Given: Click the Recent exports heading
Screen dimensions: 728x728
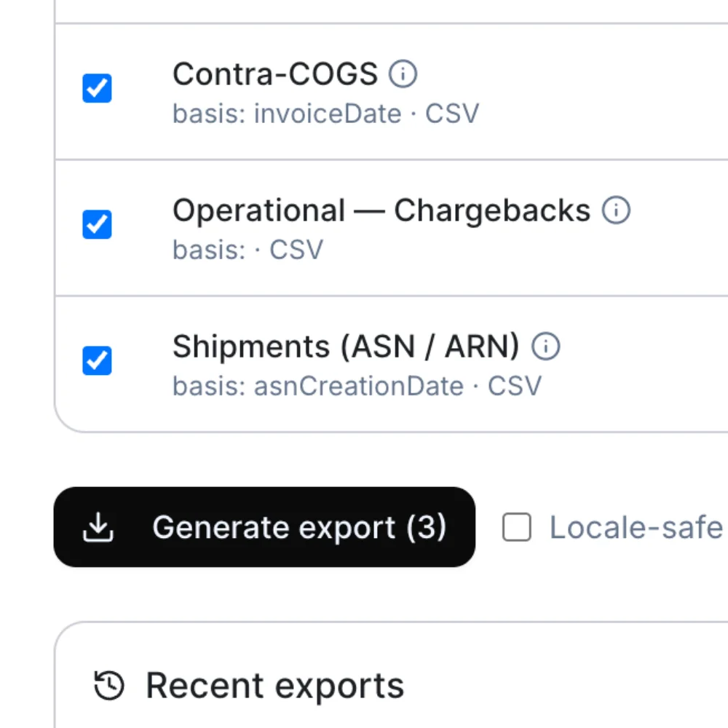Looking at the screenshot, I should pos(275,685).
